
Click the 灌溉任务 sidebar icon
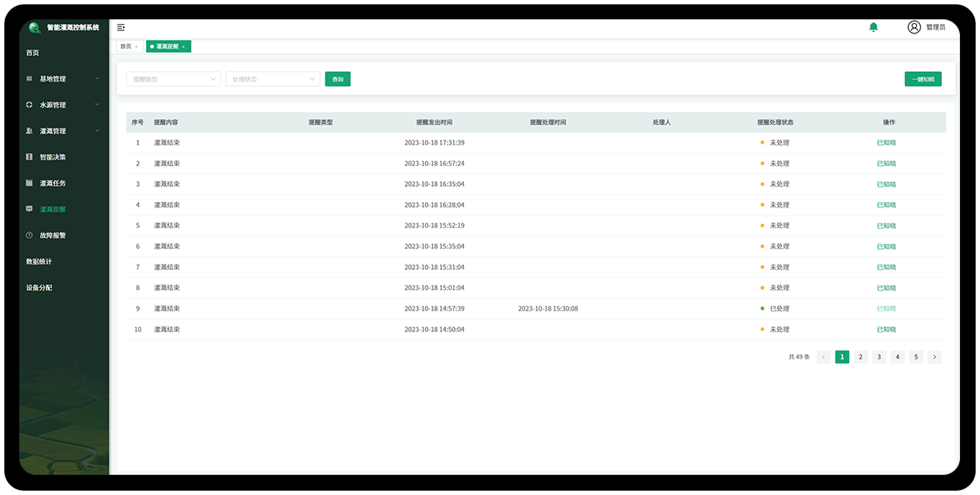[x=30, y=184]
